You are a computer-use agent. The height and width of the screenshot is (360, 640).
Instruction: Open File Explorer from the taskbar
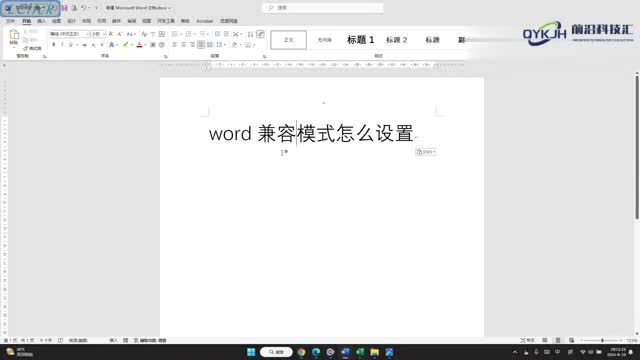click(x=374, y=352)
